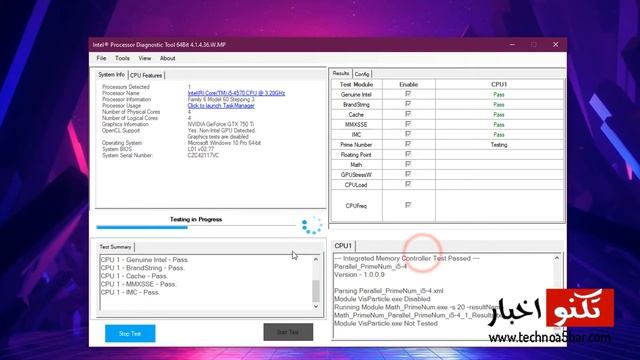Image resolution: width=640 pixels, height=360 pixels.
Task: Toggle the BrandString enable checkbox
Action: (x=408, y=104)
